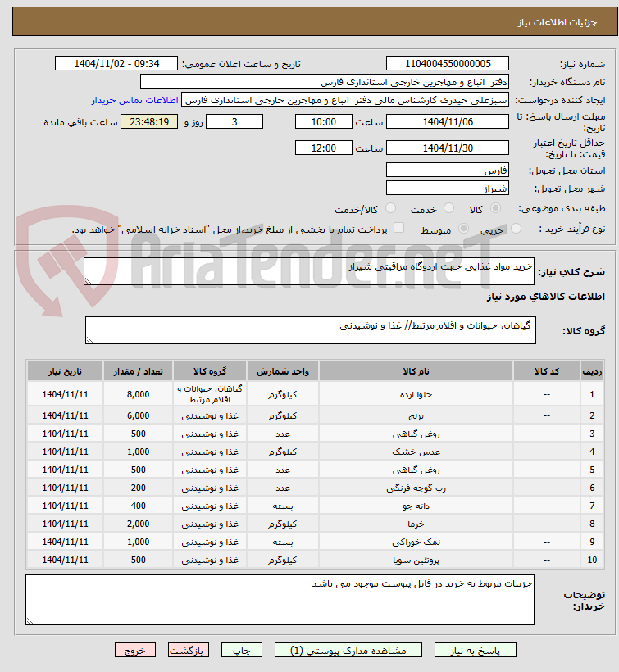Click the جزئیات اطلاعات نیاز header title
Screen dimensions: 619x672
(x=558, y=22)
